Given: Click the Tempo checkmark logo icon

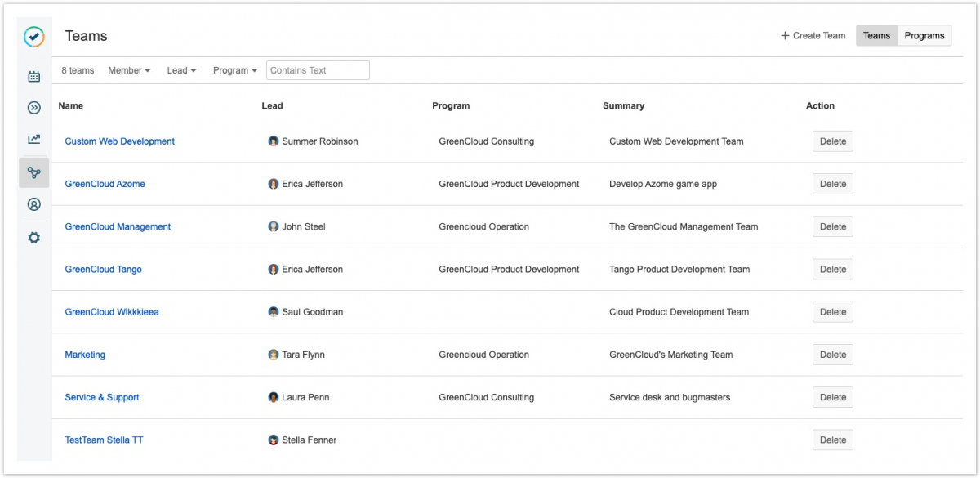Looking at the screenshot, I should pyautogui.click(x=33, y=37).
